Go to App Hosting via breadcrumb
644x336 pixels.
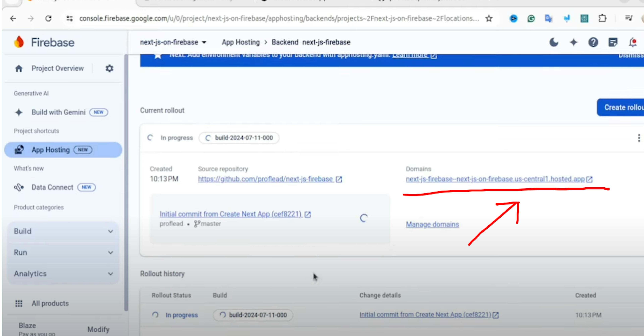point(240,42)
